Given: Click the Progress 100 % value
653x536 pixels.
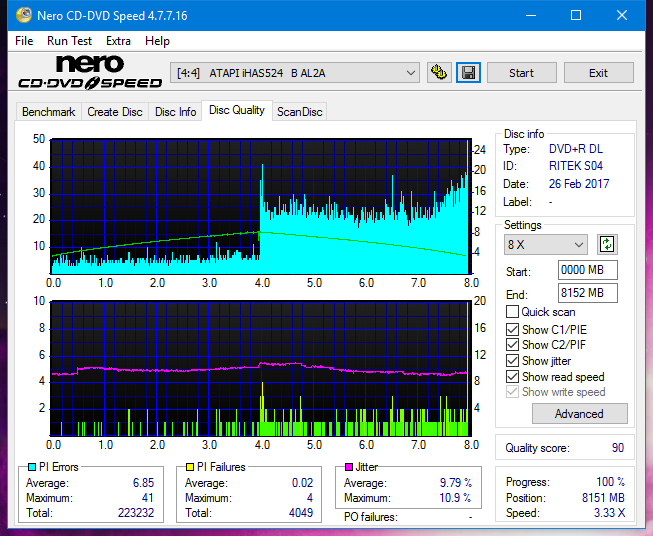Looking at the screenshot, I should tap(611, 482).
